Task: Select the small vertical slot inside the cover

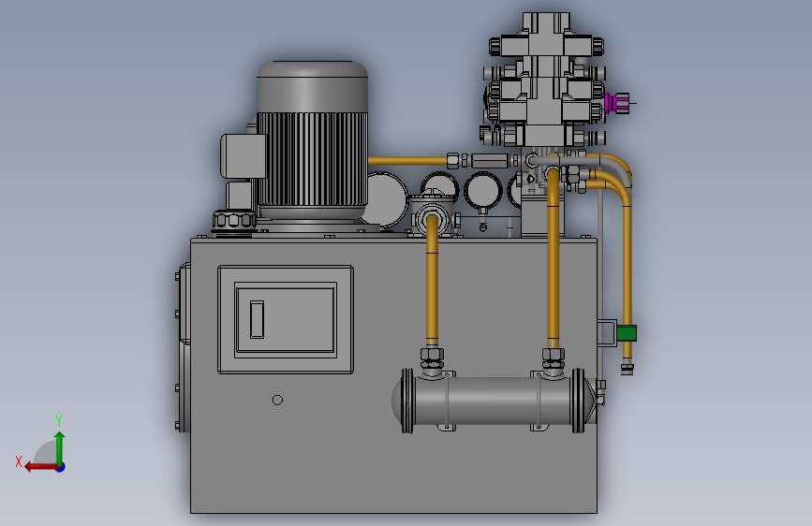Action: point(257,319)
